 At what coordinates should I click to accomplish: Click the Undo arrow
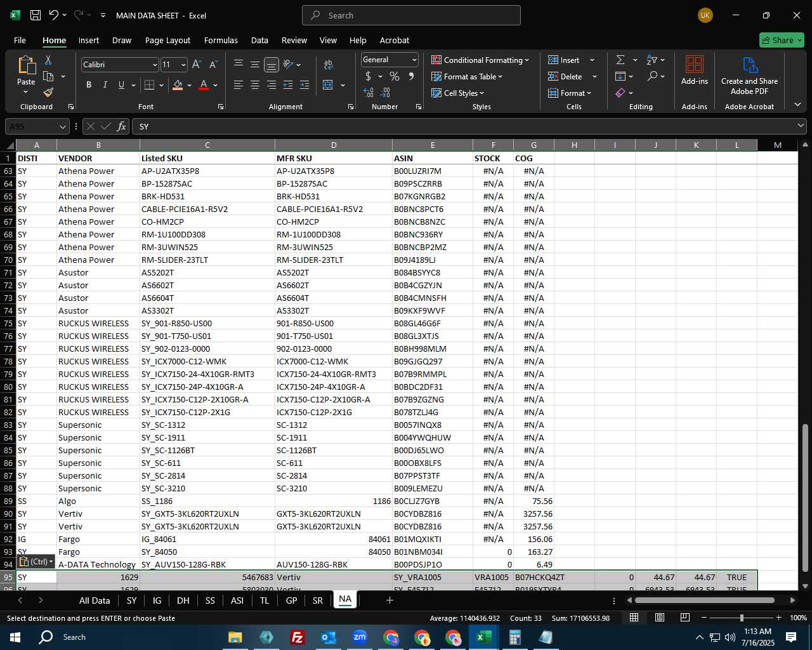[54, 15]
